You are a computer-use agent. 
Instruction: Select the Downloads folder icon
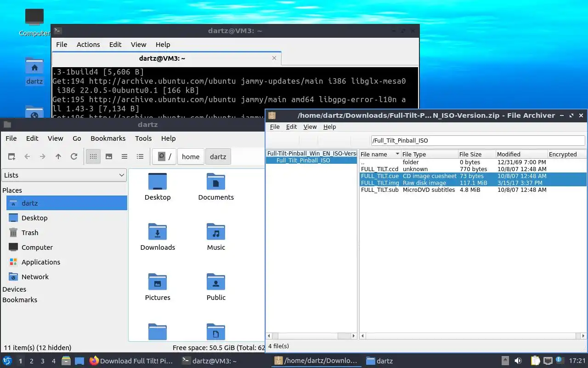click(x=158, y=237)
